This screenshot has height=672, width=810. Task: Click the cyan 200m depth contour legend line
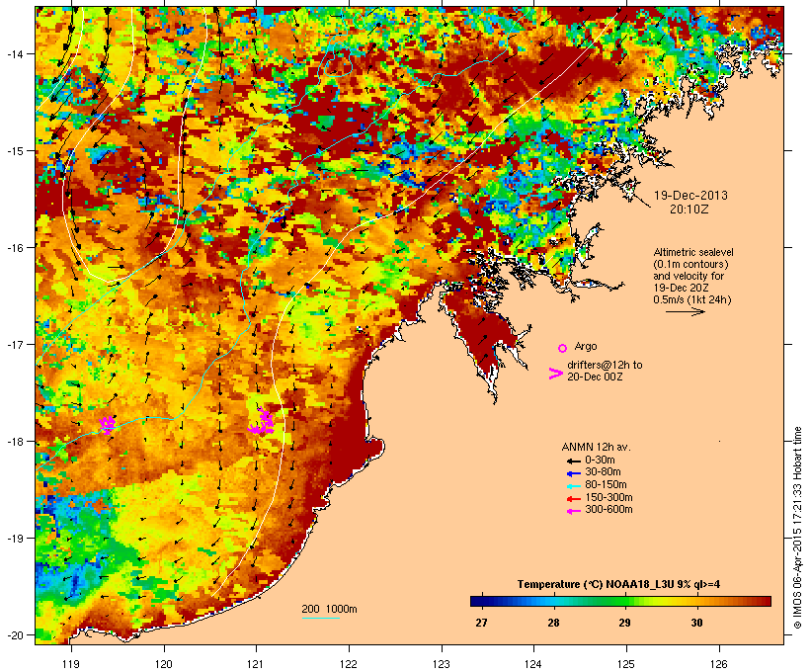pyautogui.click(x=320, y=619)
